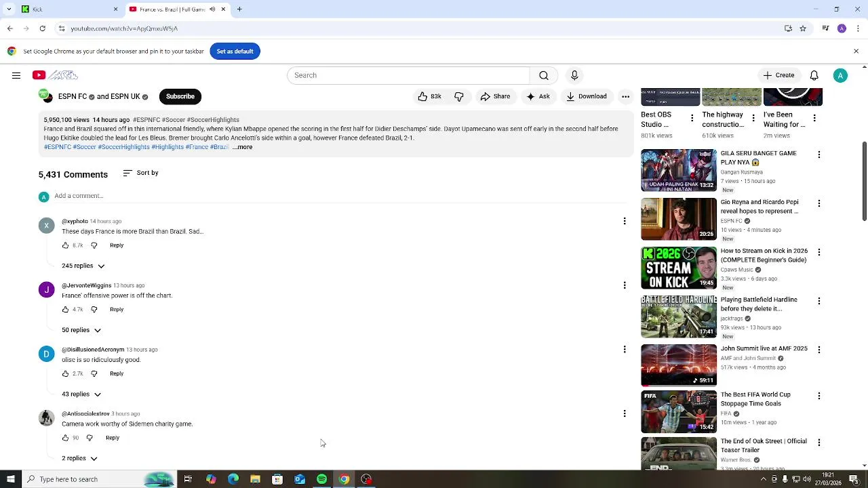Open options for GILA SERU BANGET GAME video
Screen dimensions: 868x488
pyautogui.click(x=819, y=155)
